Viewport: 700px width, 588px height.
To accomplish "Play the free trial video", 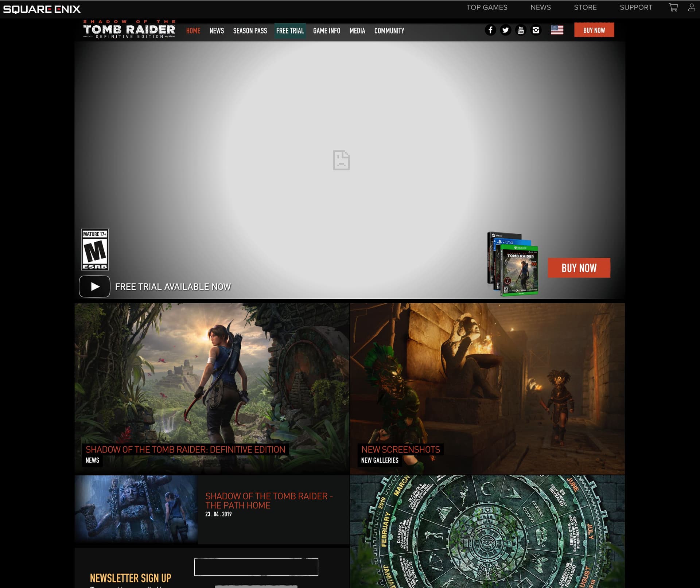I will [x=94, y=287].
